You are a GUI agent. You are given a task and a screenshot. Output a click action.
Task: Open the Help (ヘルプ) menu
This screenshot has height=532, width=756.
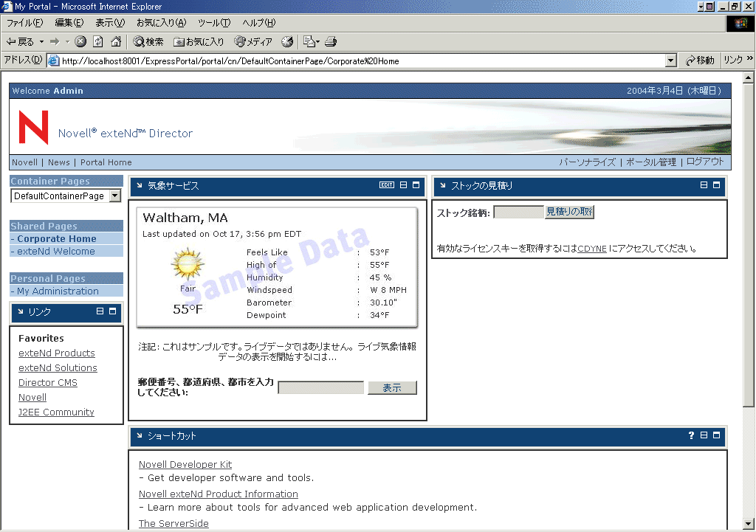(x=259, y=23)
